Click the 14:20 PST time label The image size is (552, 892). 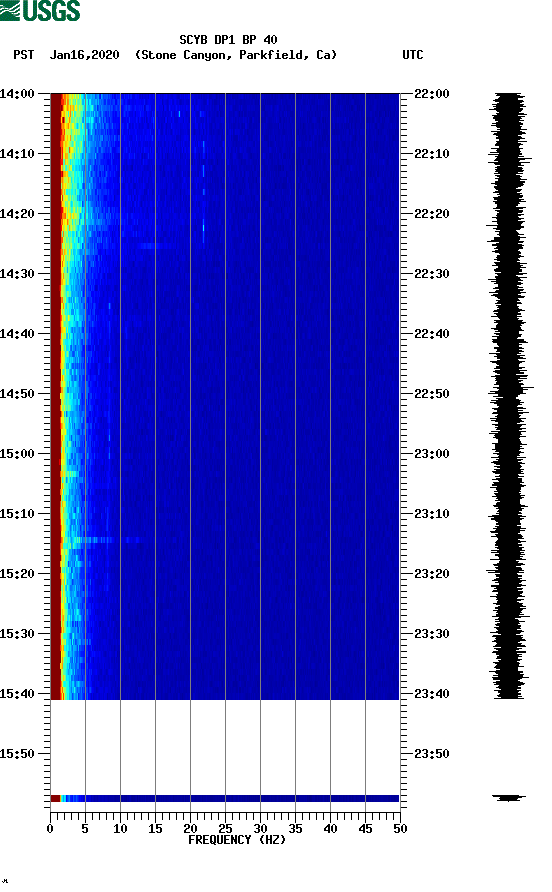click(x=18, y=213)
